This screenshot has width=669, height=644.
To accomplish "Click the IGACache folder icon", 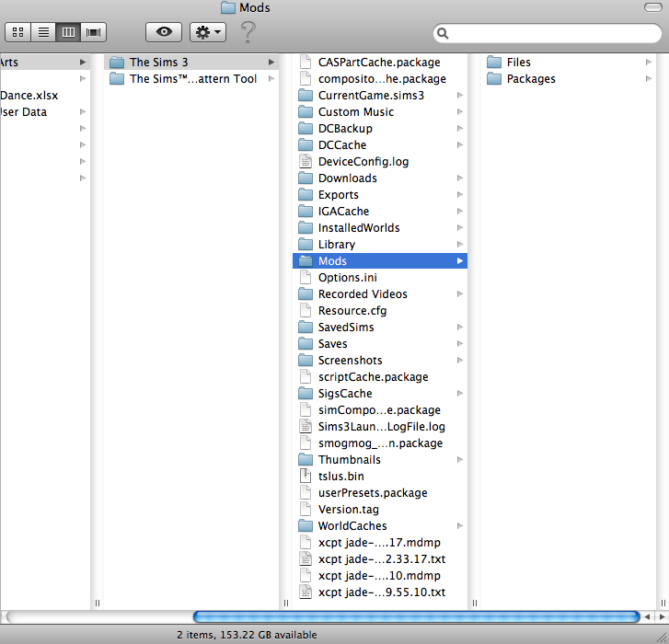I will [x=306, y=211].
